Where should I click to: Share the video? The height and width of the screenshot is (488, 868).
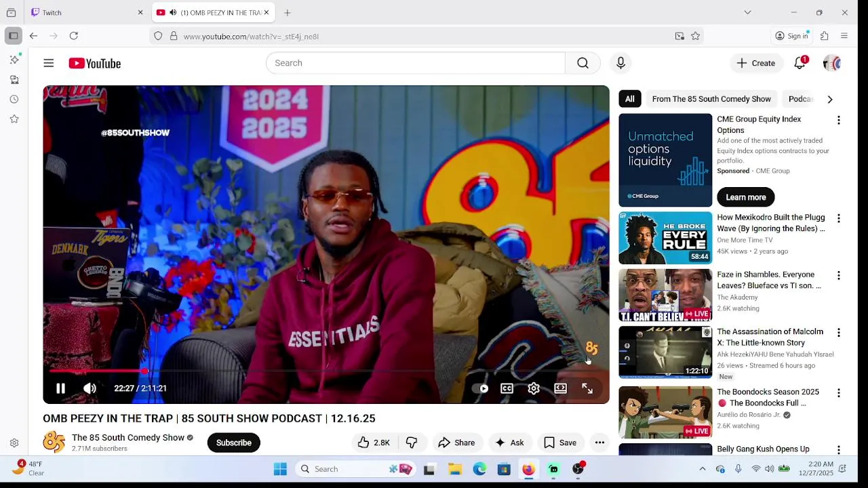tap(456, 443)
